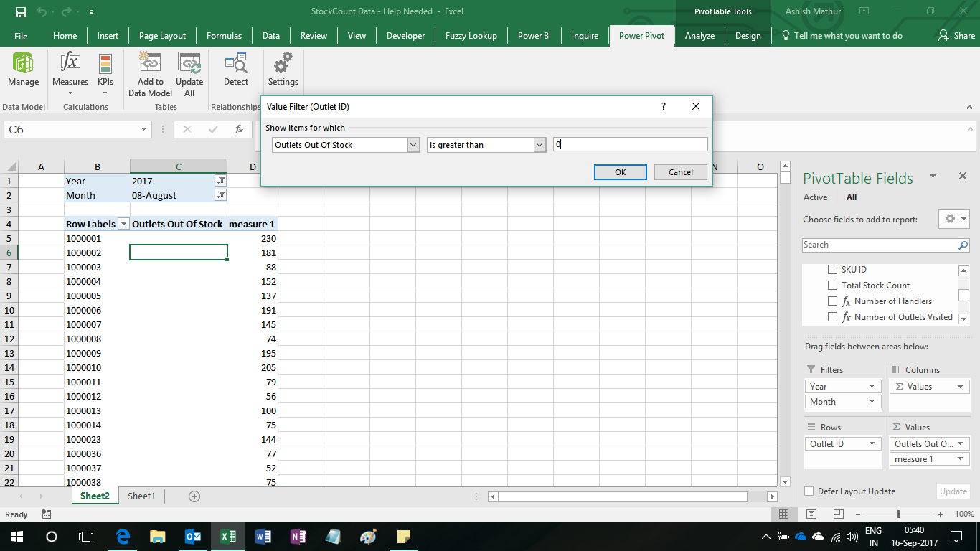Check Number of Outlets Visited measure
The image size is (980, 551).
[833, 317]
